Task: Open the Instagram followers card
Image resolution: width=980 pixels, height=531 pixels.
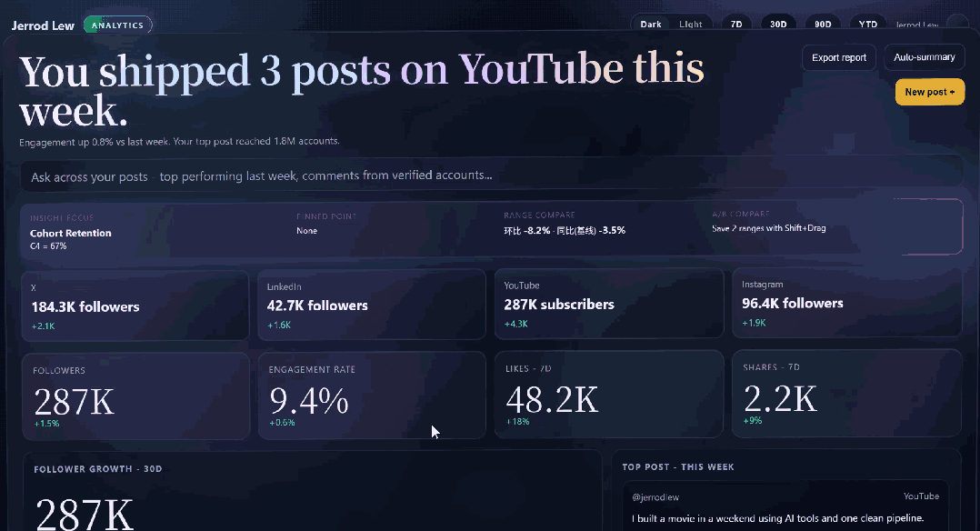Action: click(x=846, y=302)
